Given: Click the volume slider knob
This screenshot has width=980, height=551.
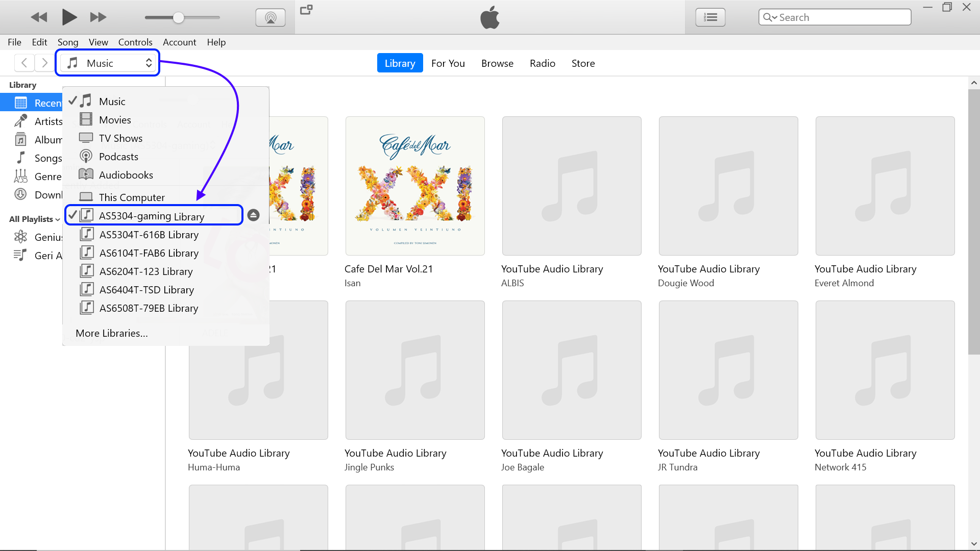Looking at the screenshot, I should pyautogui.click(x=178, y=18).
